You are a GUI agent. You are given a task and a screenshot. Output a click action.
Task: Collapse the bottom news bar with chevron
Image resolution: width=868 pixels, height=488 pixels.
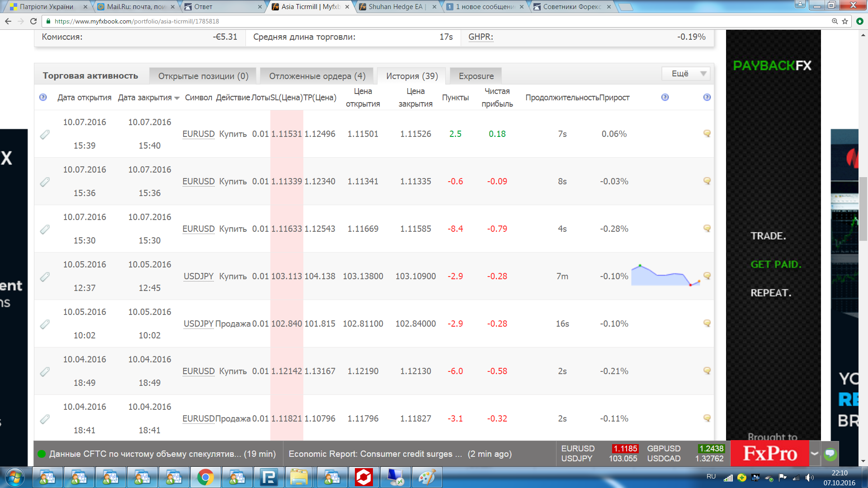815,454
